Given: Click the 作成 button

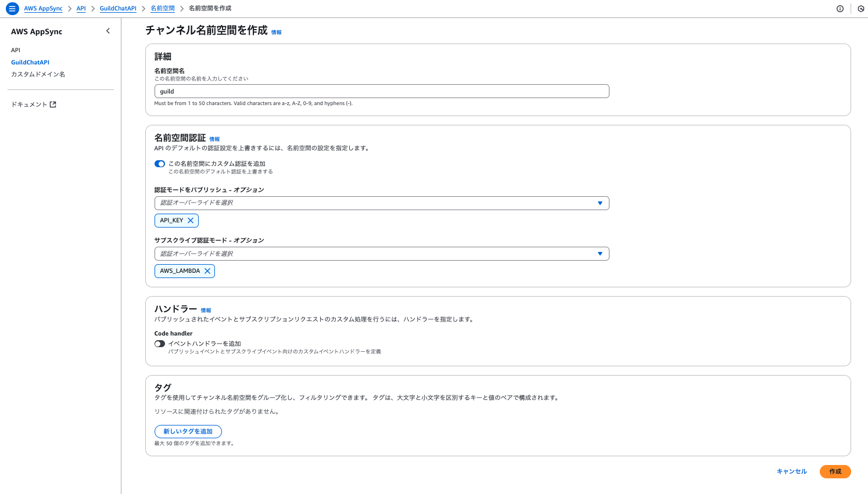Looking at the screenshot, I should [x=835, y=471].
